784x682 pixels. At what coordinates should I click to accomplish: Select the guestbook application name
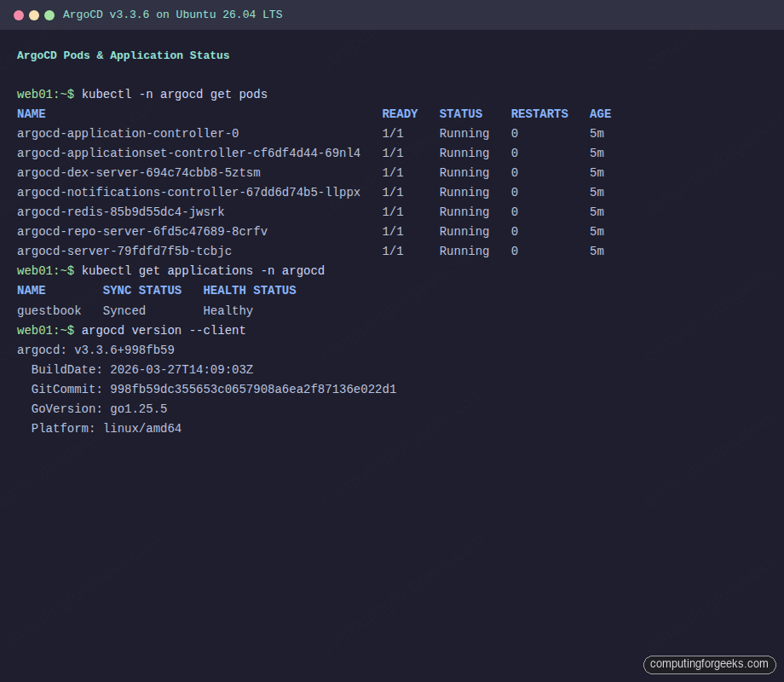(x=49, y=310)
